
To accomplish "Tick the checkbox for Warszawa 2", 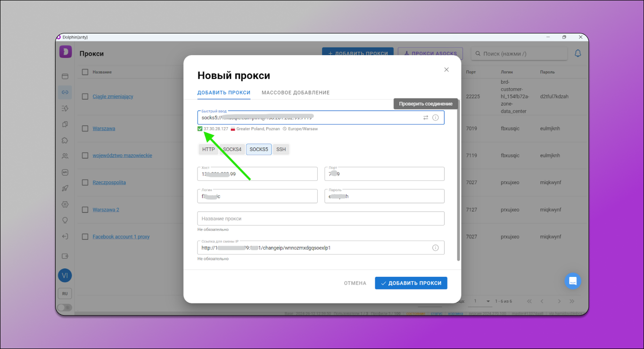I will 85,210.
